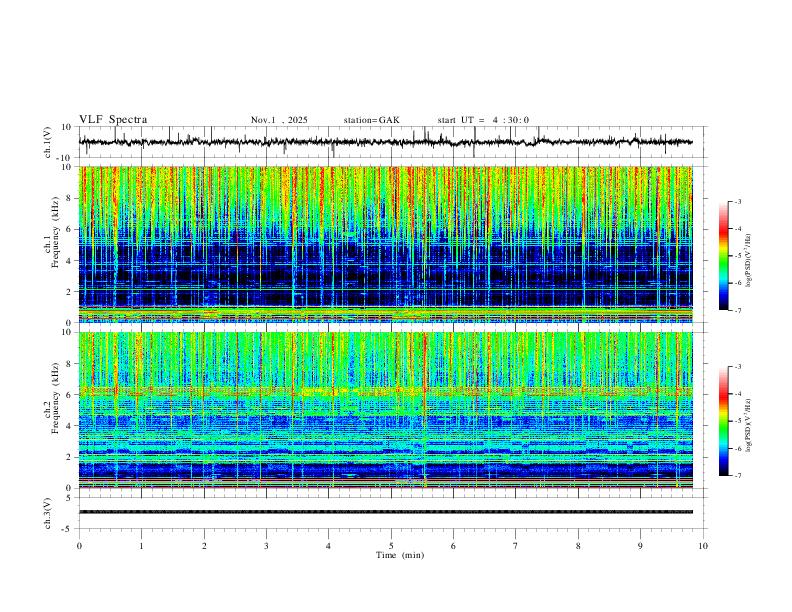Viewport: 792px width, 612px height.
Task: Click the "3" tick on the Time axis
Action: click(266, 546)
